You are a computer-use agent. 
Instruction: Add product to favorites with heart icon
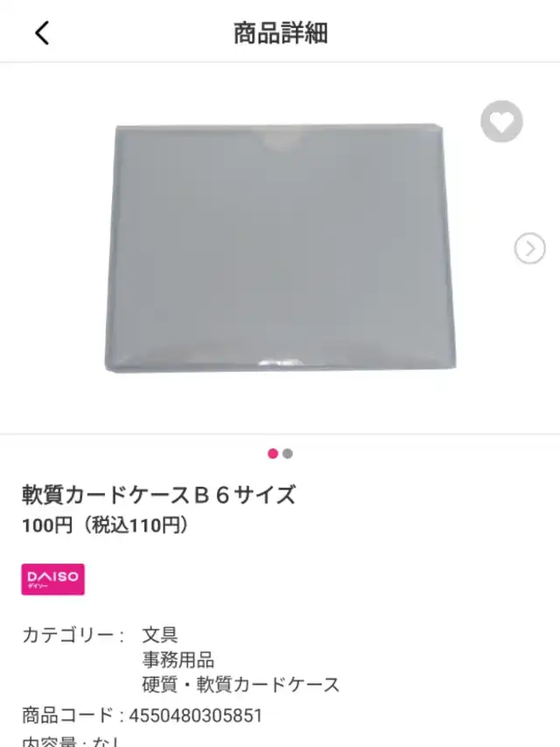(501, 122)
